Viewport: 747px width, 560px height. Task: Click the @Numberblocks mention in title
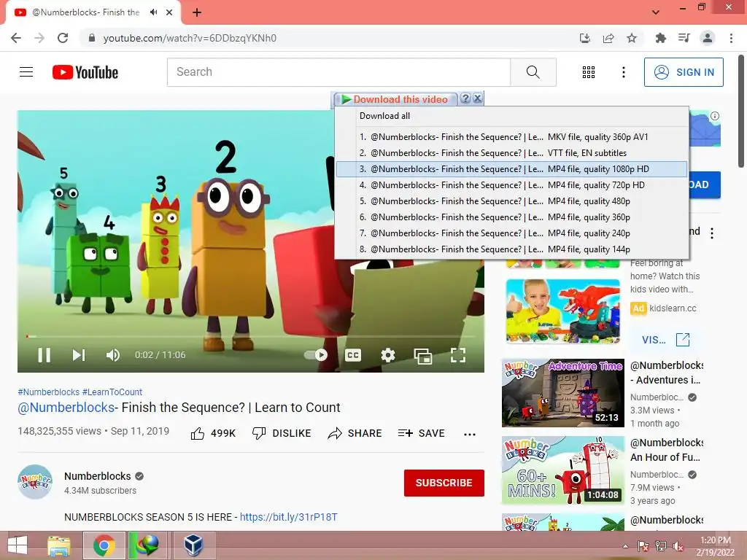tap(66, 408)
